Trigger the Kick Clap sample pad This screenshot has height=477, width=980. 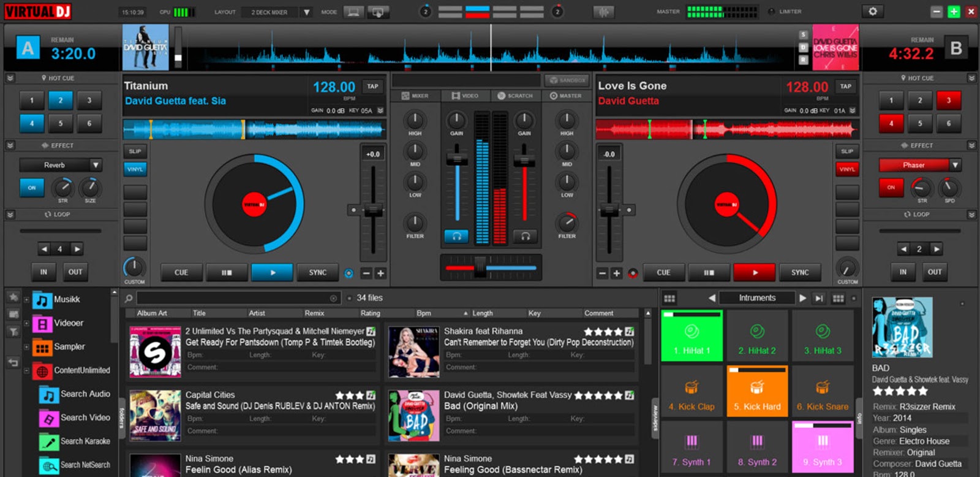point(692,391)
